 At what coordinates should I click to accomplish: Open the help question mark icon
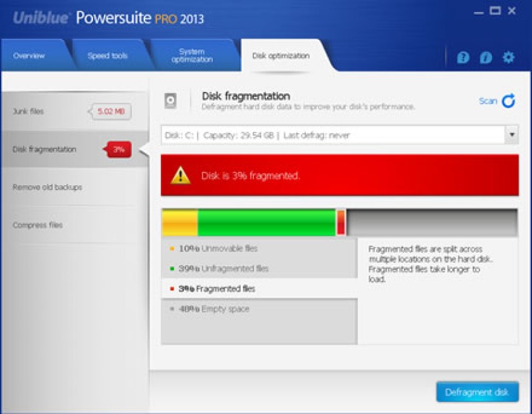pos(463,58)
